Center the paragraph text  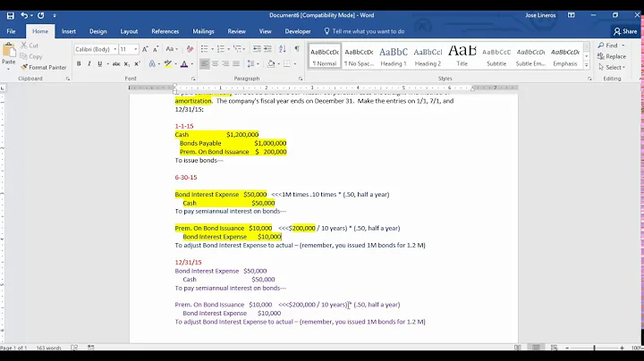(215, 64)
